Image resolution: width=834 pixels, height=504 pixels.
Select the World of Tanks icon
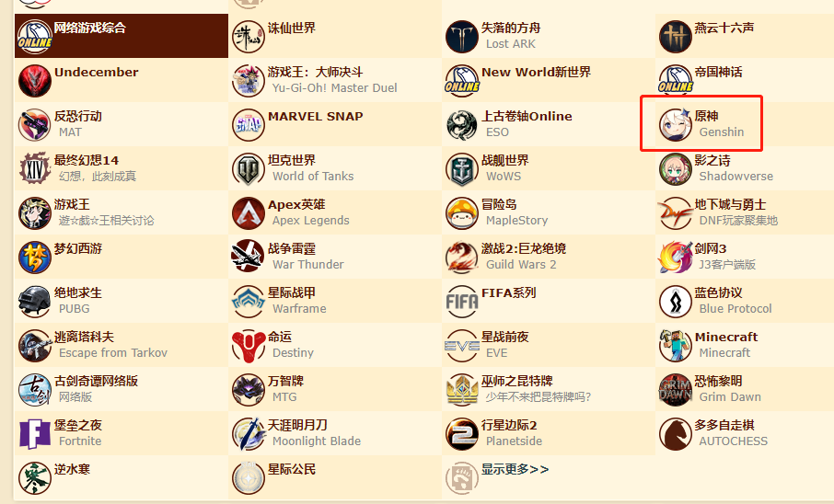pyautogui.click(x=249, y=168)
